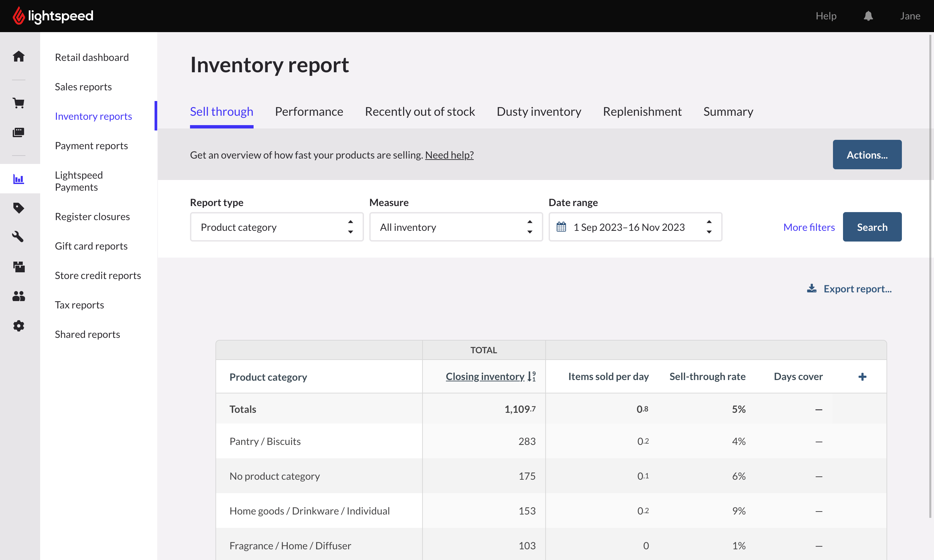Click the export download icon

(811, 289)
